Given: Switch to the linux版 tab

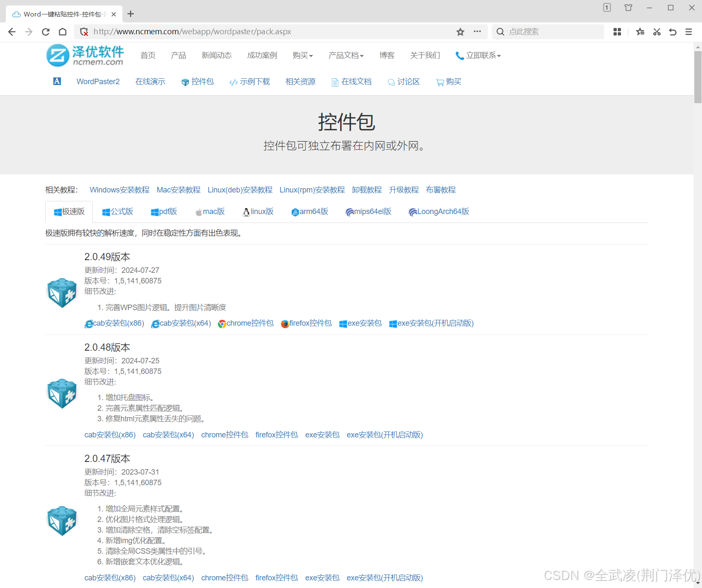Looking at the screenshot, I should 258,212.
